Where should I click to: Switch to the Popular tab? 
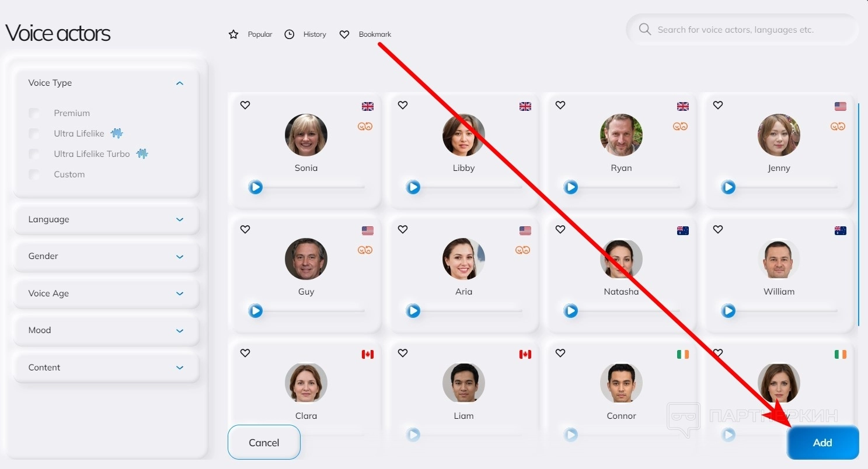250,34
